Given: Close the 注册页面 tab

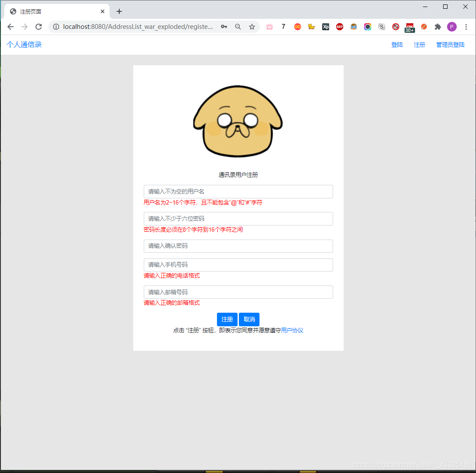Looking at the screenshot, I should 103,11.
